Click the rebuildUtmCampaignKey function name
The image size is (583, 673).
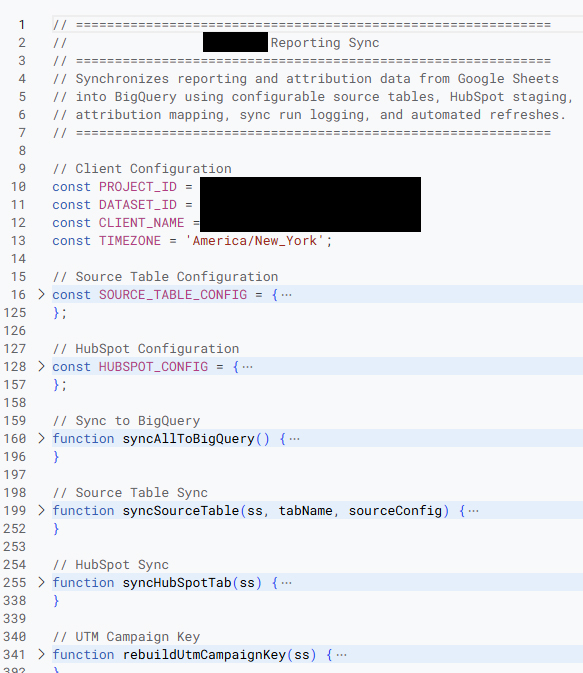pyautogui.click(x=204, y=655)
